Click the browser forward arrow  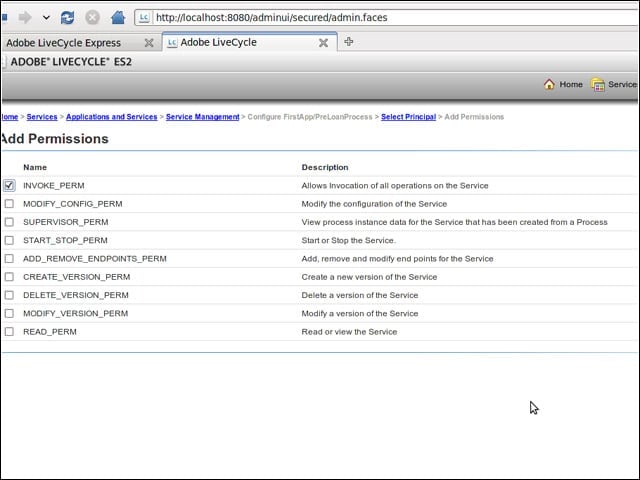(25, 18)
